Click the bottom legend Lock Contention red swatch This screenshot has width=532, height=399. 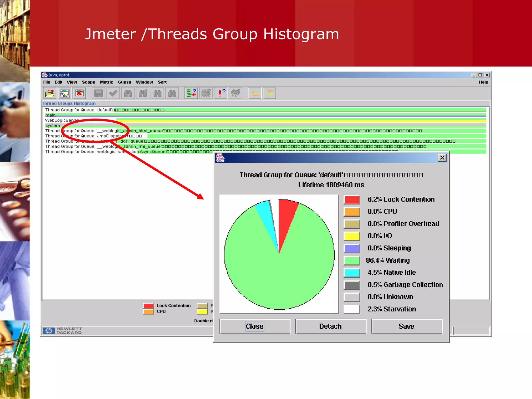148,306
